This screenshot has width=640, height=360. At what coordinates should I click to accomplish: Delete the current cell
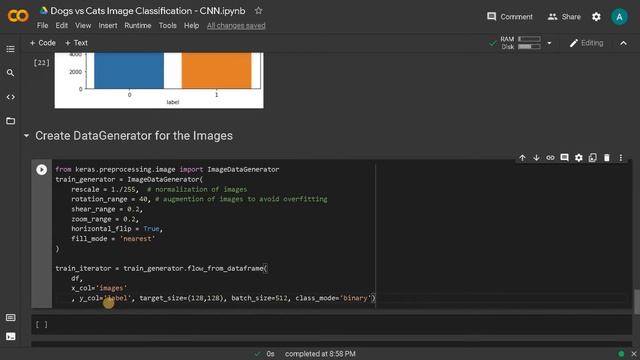(x=607, y=158)
